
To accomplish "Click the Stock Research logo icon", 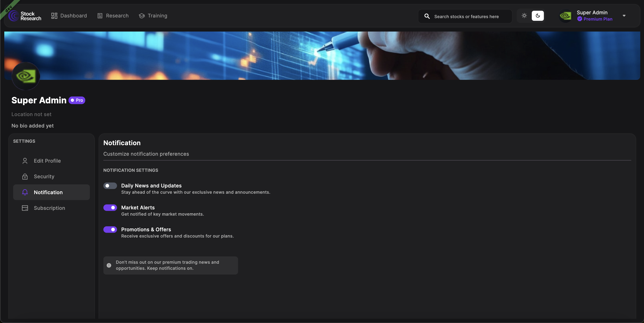I will click(14, 16).
